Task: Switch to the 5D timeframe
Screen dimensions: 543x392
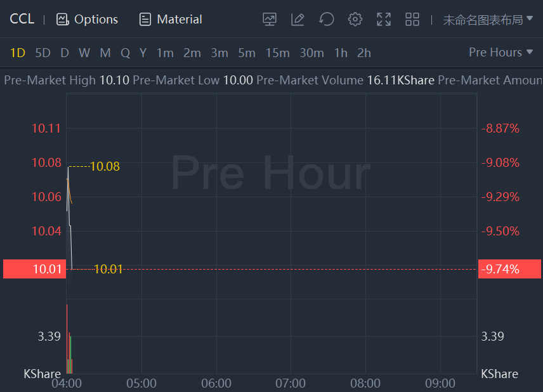Action: tap(43, 53)
